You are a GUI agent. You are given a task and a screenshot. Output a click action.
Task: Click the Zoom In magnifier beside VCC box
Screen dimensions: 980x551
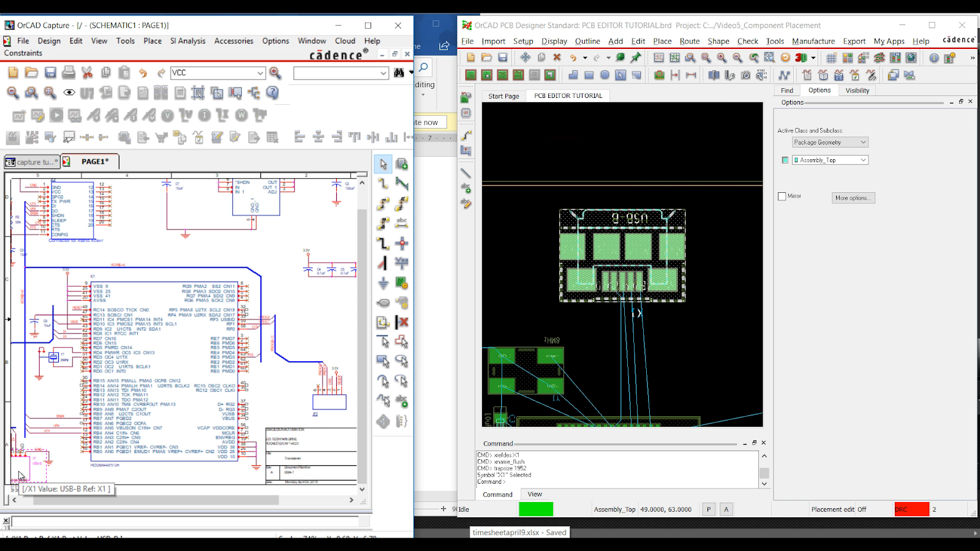pos(276,73)
